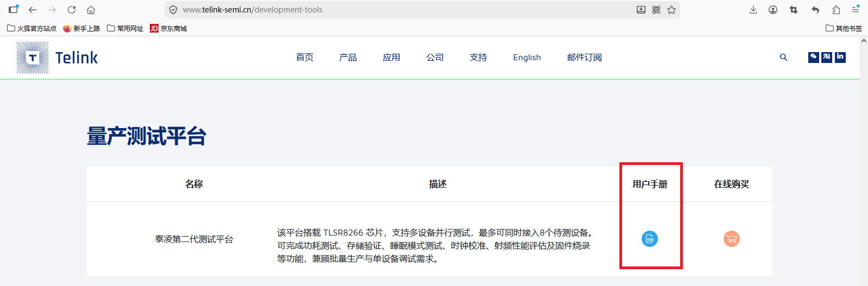The width and height of the screenshot is (868, 286).
Task: Open the 京东商城 bookmark
Action: (168, 28)
